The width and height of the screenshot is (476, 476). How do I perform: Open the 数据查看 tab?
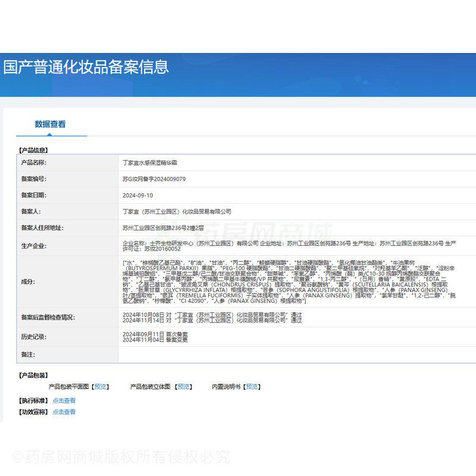pyautogui.click(x=50, y=124)
